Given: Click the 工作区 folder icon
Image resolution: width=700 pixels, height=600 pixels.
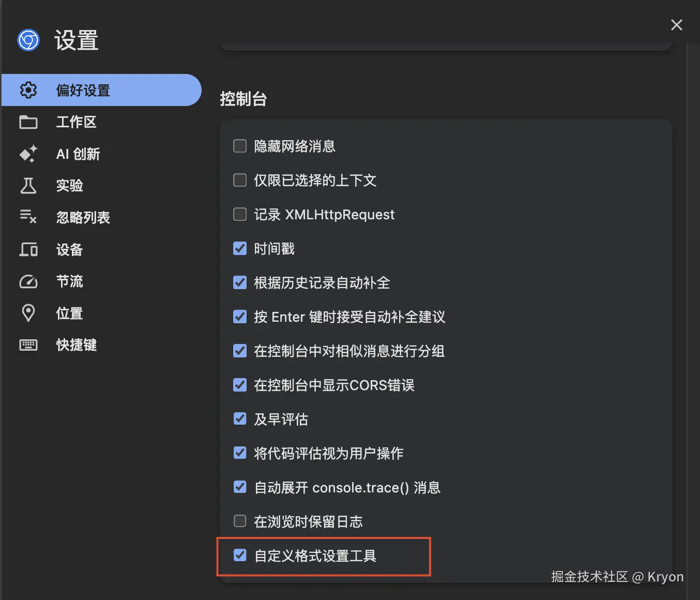Looking at the screenshot, I should pyautogui.click(x=28, y=122).
